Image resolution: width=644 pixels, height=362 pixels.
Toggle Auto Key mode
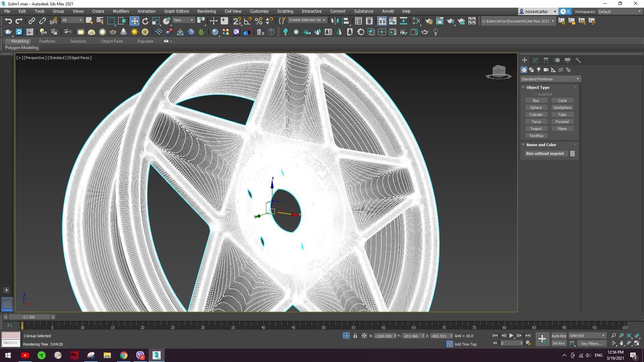click(x=559, y=336)
